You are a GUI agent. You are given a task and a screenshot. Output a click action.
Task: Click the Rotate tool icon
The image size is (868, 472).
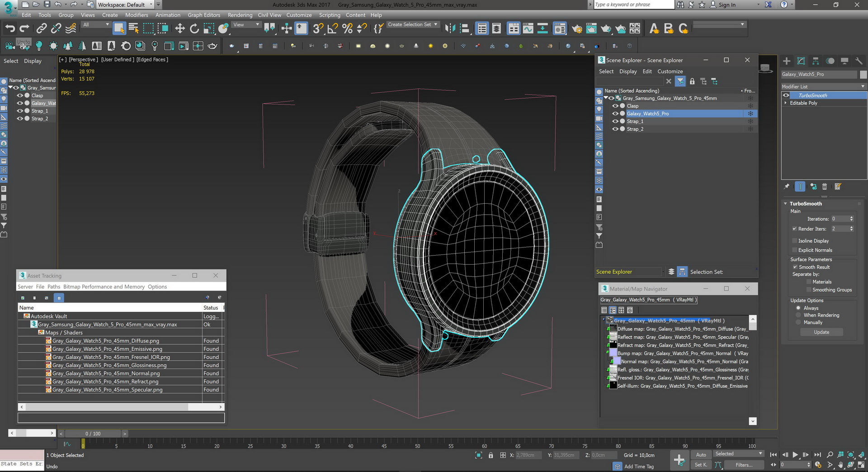[194, 29]
